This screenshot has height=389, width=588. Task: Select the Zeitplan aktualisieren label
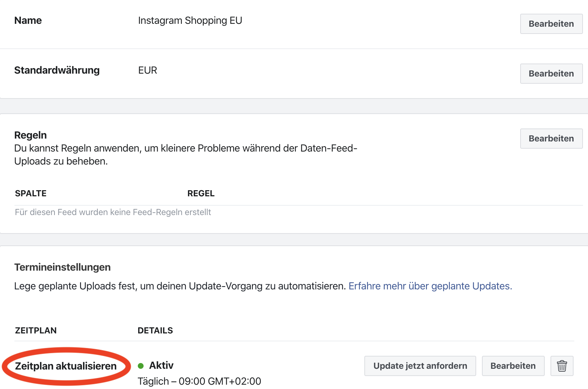click(x=66, y=366)
